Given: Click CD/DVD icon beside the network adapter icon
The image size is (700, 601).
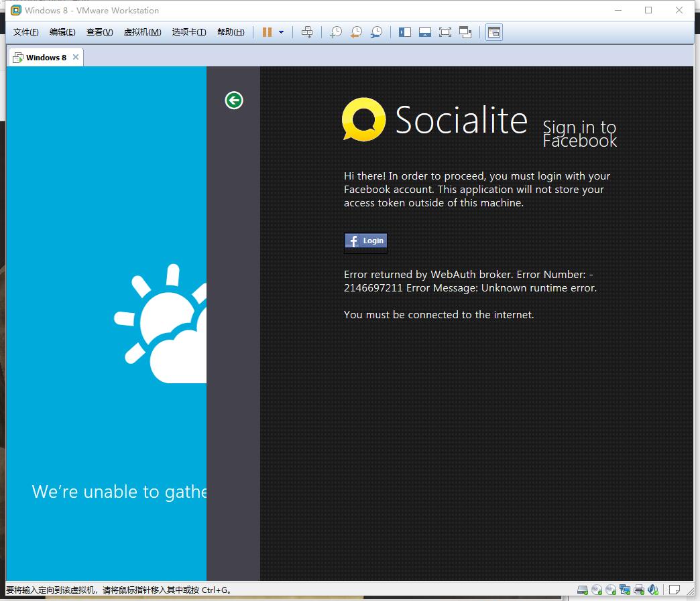Looking at the screenshot, I should [611, 590].
